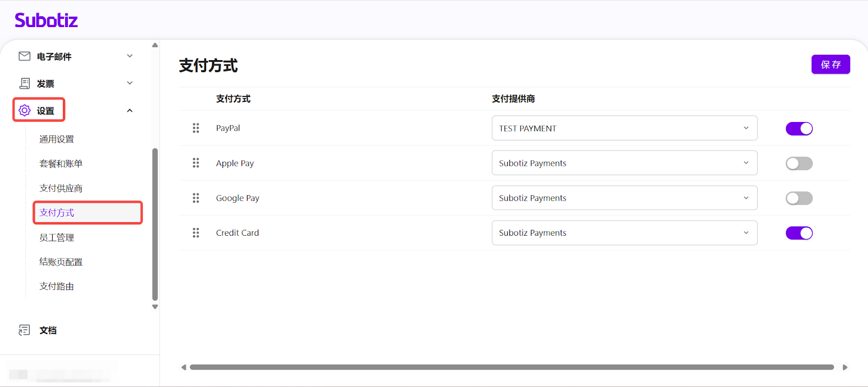Click the settings gear icon
Image resolution: width=868 pixels, height=387 pixels.
click(24, 111)
